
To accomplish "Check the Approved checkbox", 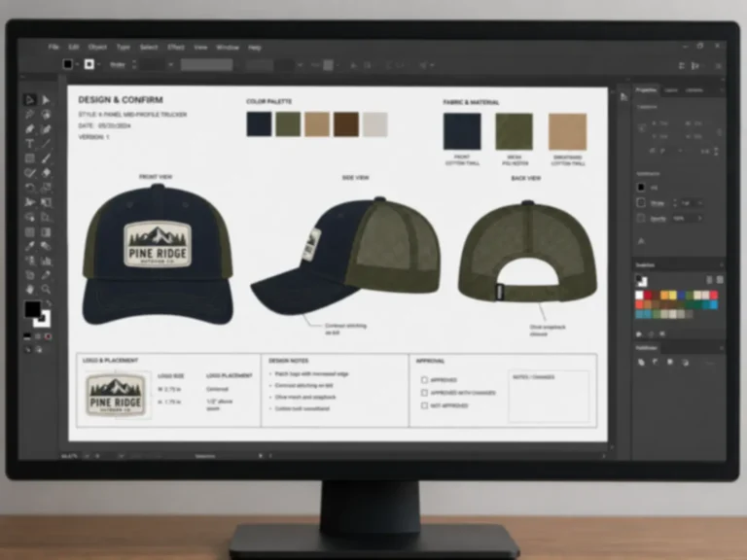I will point(424,380).
